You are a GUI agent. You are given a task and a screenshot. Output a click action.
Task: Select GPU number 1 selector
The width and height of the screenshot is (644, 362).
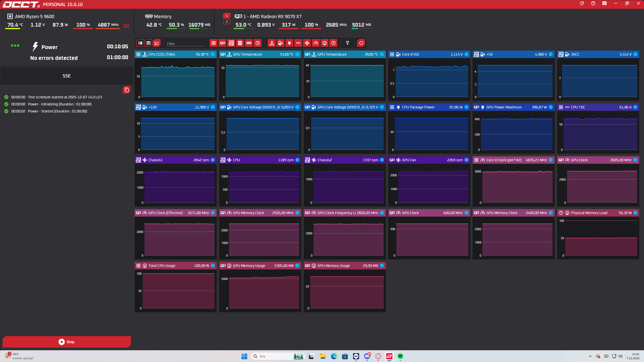(226, 16)
